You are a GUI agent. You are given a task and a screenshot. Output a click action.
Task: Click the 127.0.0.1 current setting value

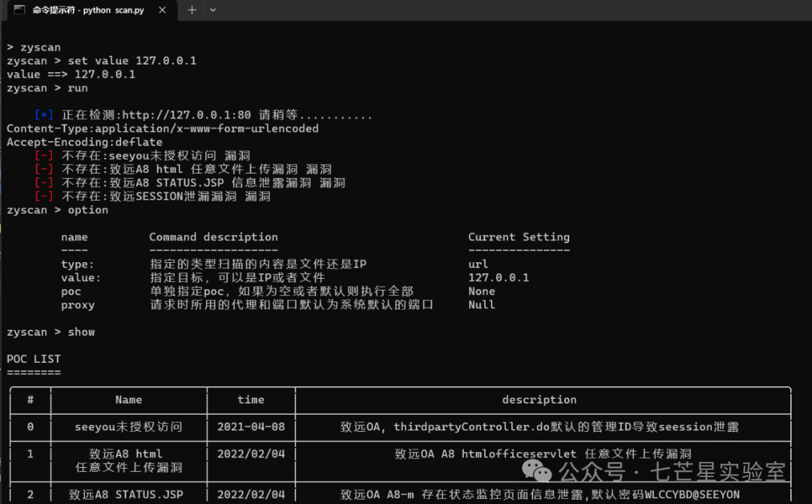[x=498, y=278]
